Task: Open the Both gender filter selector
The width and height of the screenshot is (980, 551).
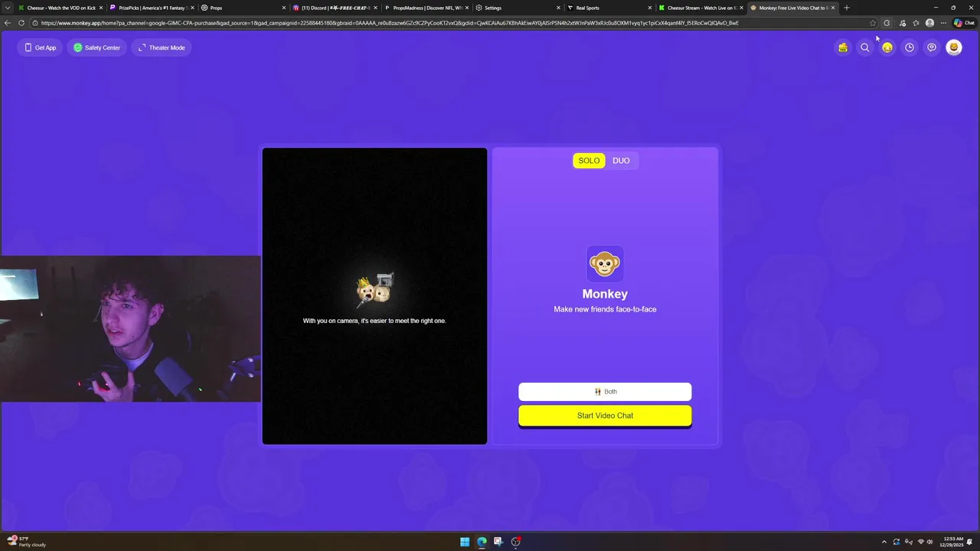Action: [605, 392]
